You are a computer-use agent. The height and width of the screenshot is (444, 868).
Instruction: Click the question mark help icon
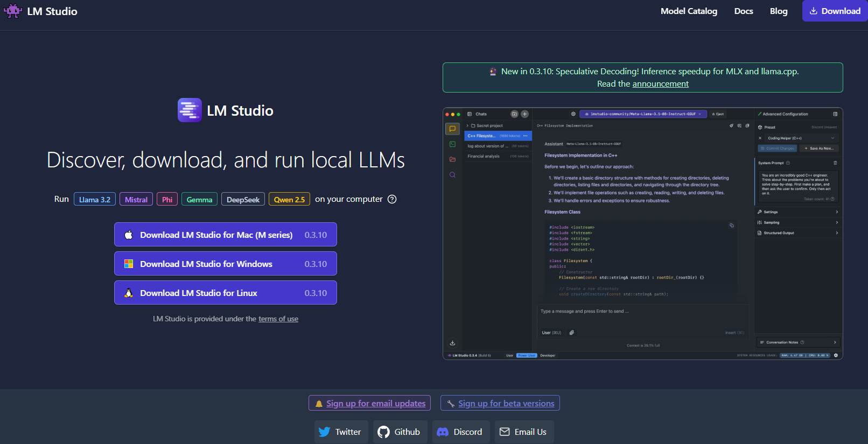coord(392,199)
